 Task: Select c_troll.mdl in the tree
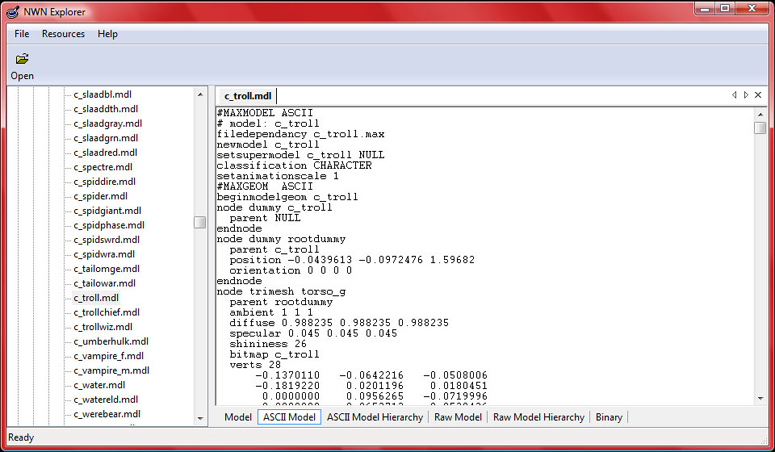(x=96, y=298)
